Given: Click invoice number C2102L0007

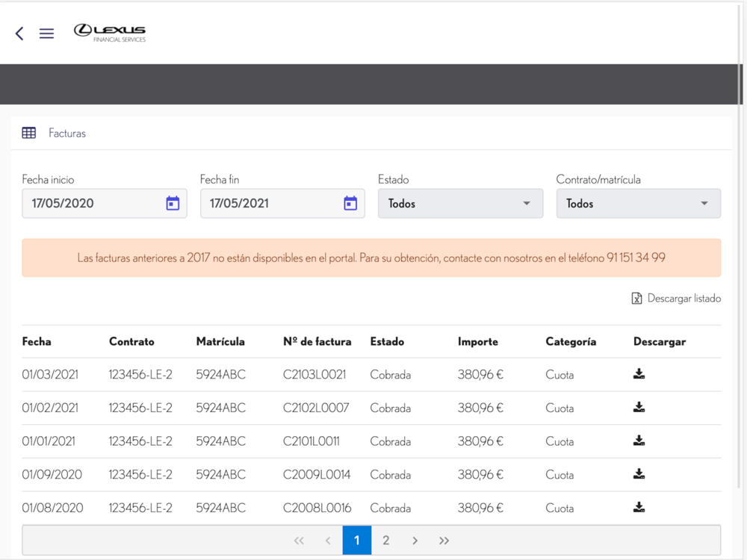Looking at the screenshot, I should [x=316, y=408].
